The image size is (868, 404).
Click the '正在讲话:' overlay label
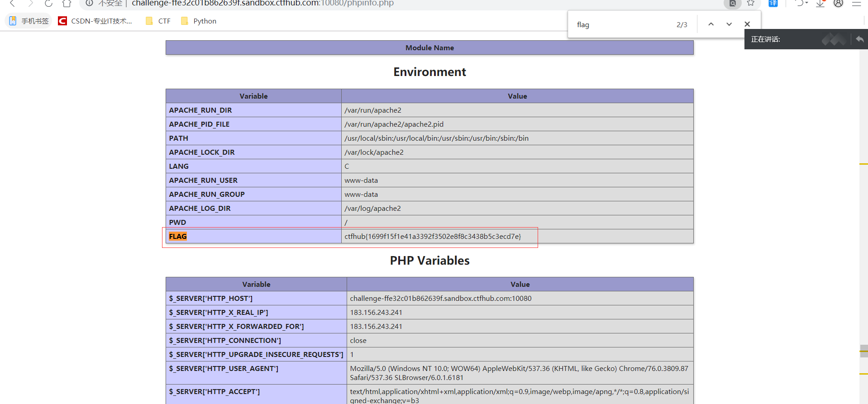pyautogui.click(x=766, y=39)
